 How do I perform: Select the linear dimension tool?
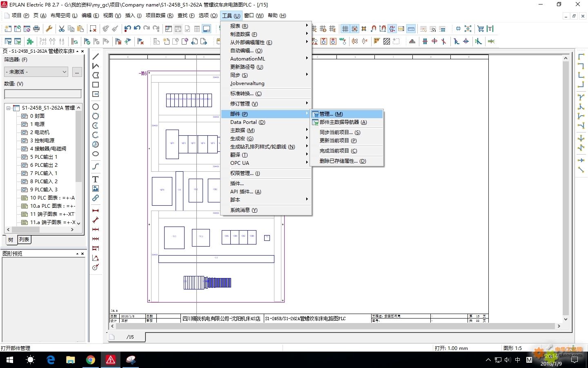point(96,211)
